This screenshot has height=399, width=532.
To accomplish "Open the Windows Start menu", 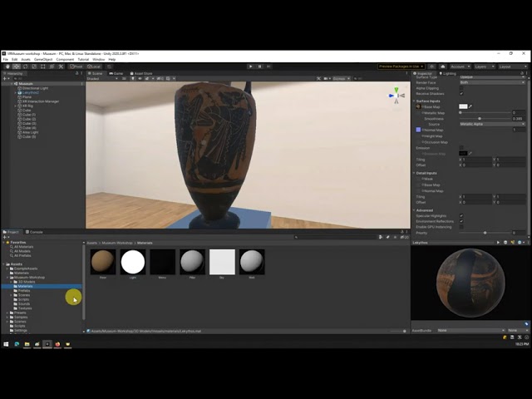I will [6, 344].
